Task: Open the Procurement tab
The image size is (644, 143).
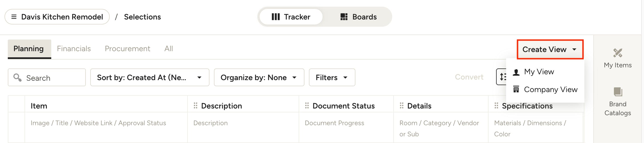Action: (x=127, y=49)
